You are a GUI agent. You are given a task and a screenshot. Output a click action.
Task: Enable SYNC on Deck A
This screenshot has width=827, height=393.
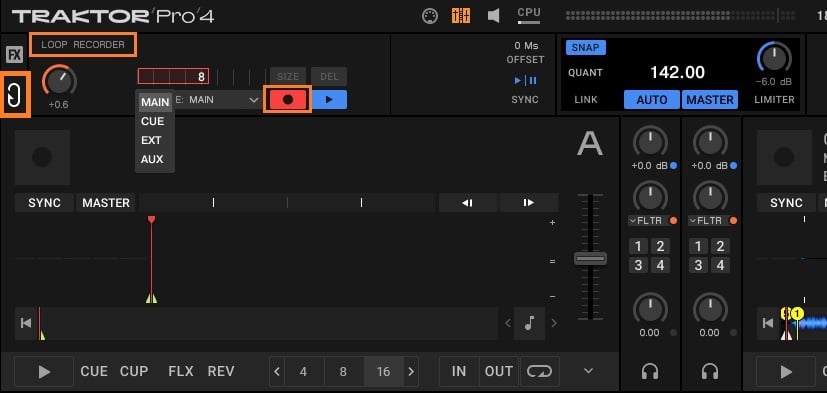point(44,203)
